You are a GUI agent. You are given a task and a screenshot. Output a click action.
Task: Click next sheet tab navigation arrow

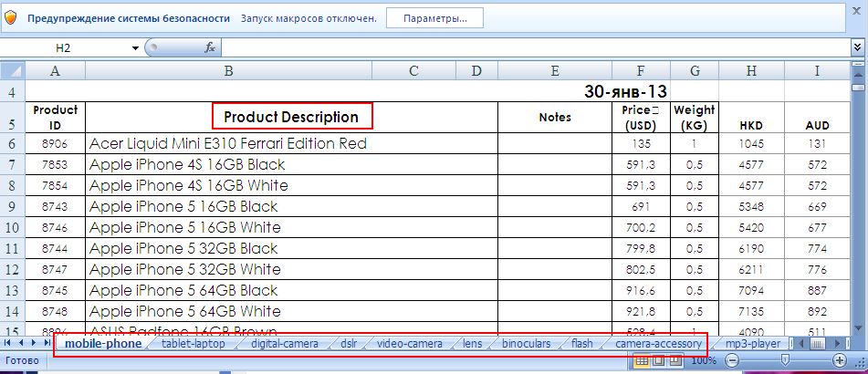[x=34, y=343]
